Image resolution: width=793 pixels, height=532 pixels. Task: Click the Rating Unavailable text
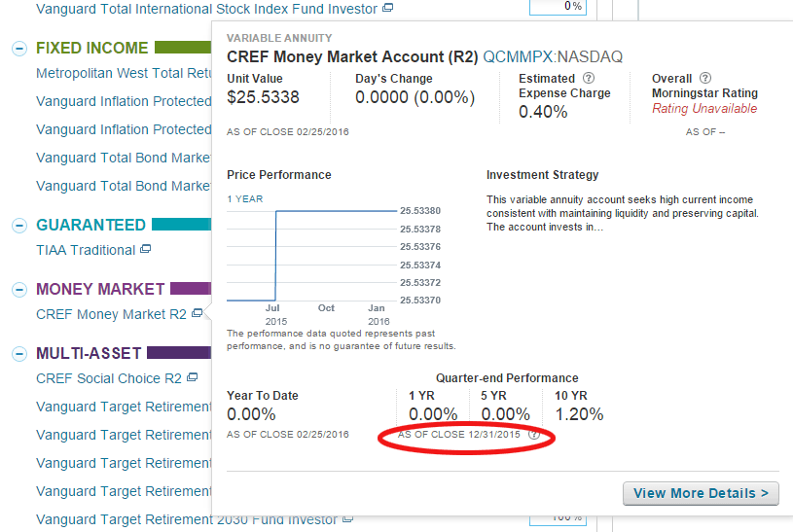click(704, 108)
